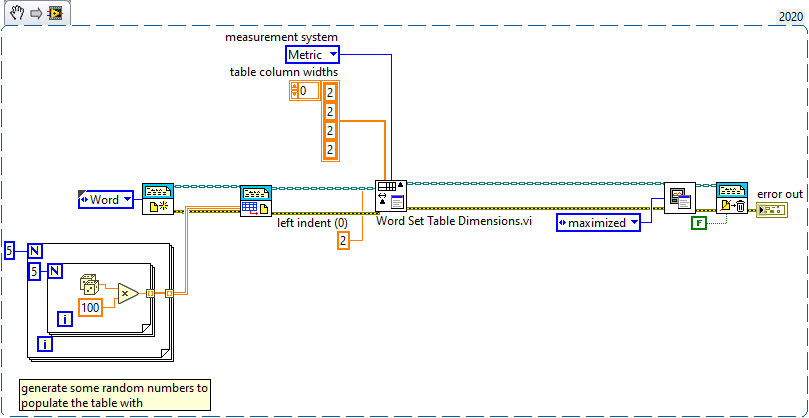
Task: Select the New Report VI node
Action: [158, 198]
